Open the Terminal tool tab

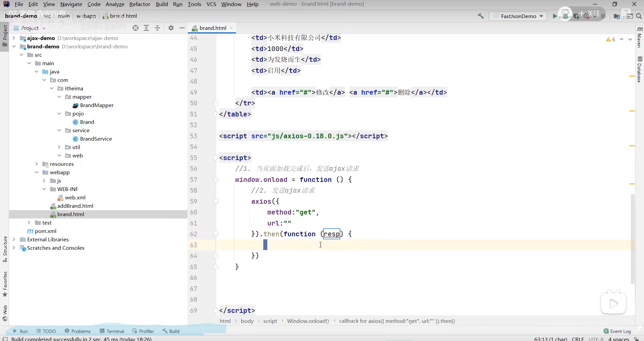pyautogui.click(x=112, y=331)
